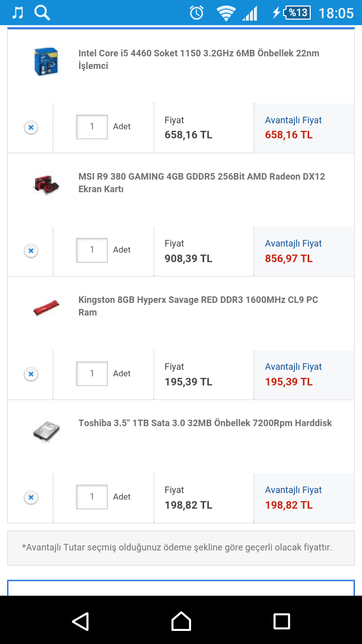Remove Kingston HyperX RAM from cart
Viewport: 362px width, 644px height.
(31, 374)
